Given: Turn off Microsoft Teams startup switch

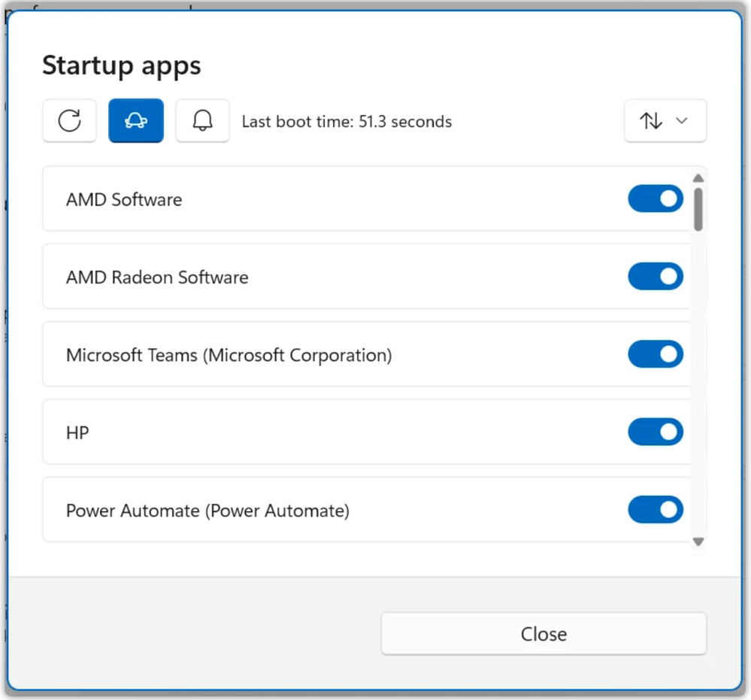Looking at the screenshot, I should coord(656,355).
